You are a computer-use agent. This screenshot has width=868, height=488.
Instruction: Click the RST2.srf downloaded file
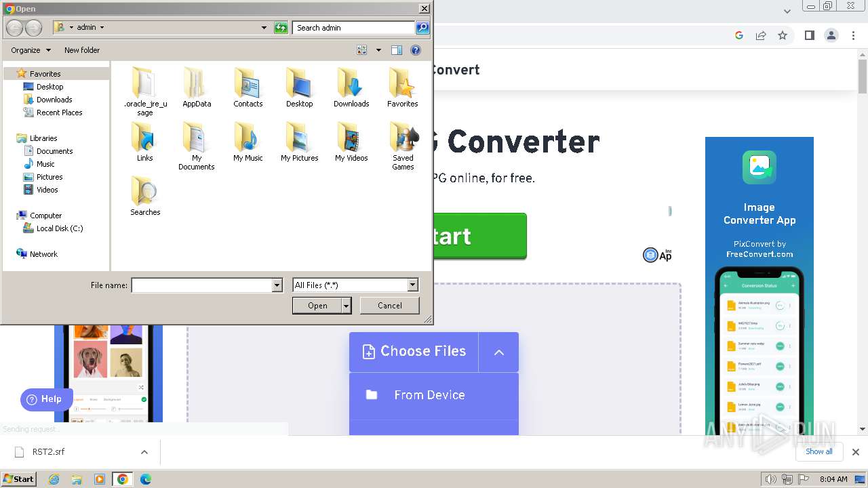49,452
